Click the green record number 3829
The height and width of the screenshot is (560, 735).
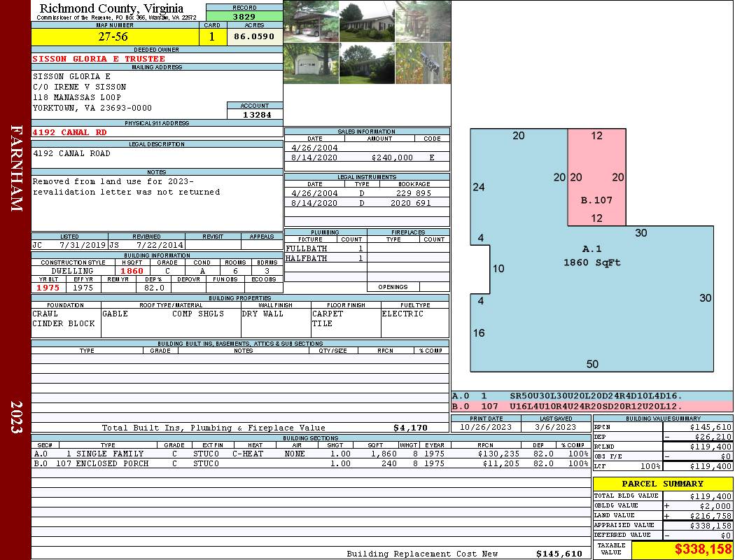point(244,16)
